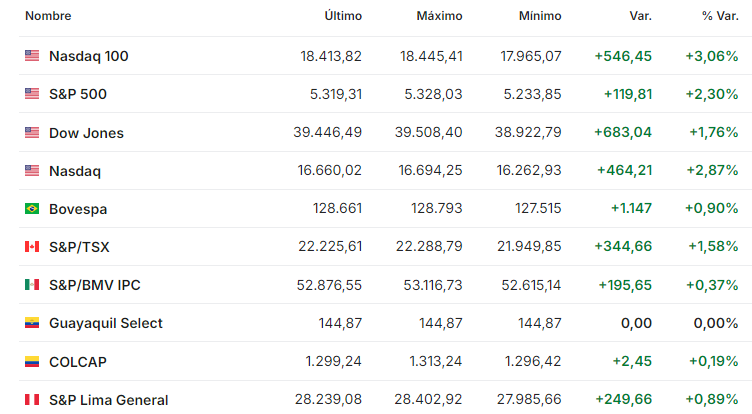Sort by the Mínimo column header
This screenshot has height=414, width=752.
(540, 16)
